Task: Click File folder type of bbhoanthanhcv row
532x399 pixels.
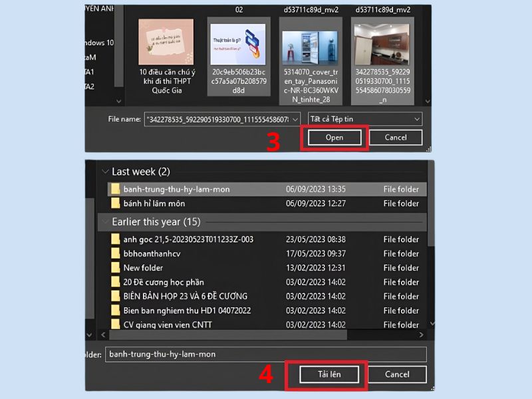Action: (x=401, y=253)
